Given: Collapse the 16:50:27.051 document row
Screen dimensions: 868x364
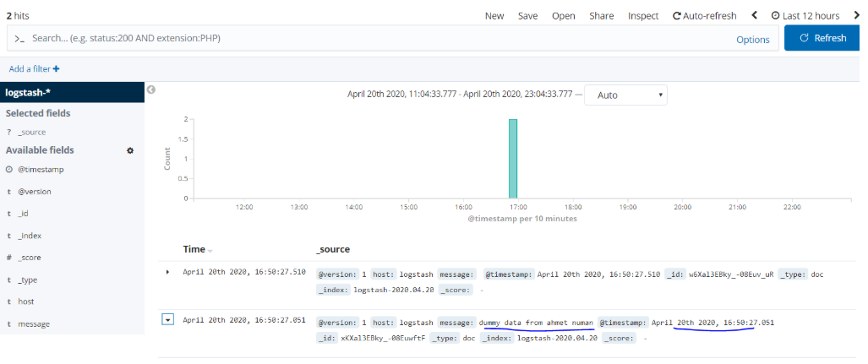Looking at the screenshot, I should (168, 320).
